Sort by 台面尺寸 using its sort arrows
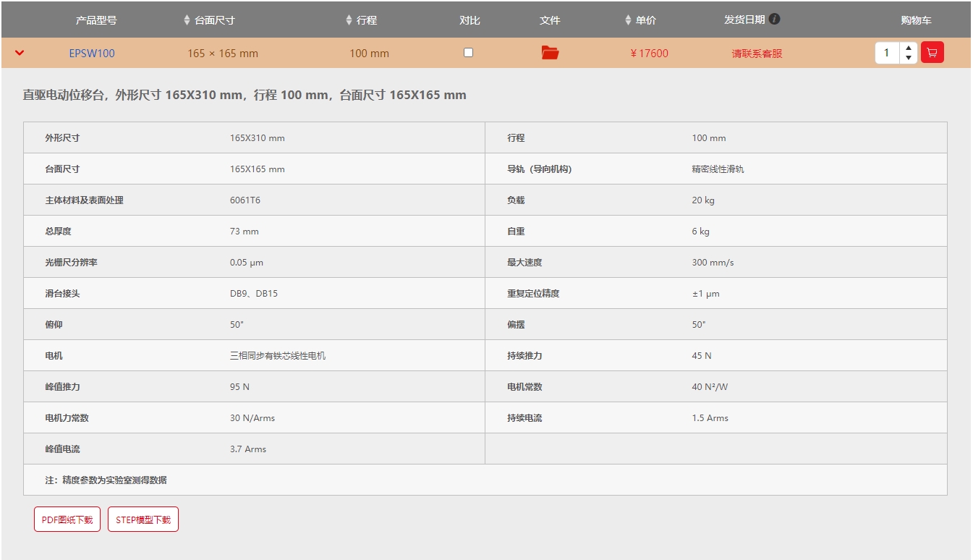The width and height of the screenshot is (973, 560). pos(187,20)
